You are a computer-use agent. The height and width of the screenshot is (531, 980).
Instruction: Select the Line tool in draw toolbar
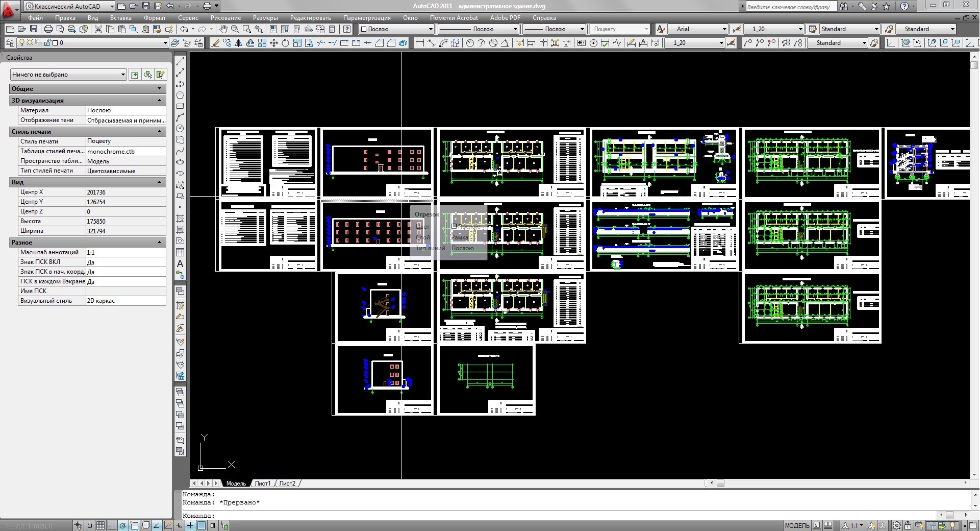[x=180, y=61]
